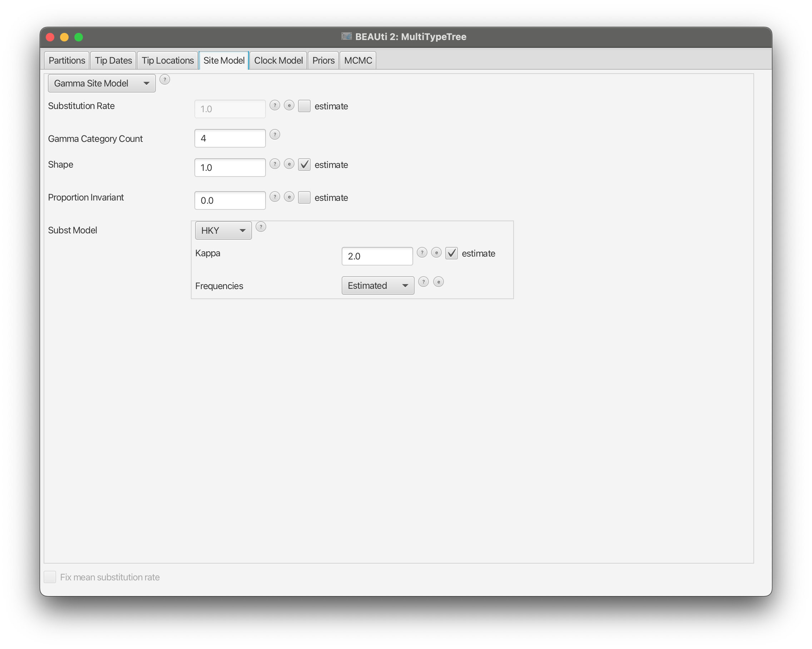Click the Substitution Rate help question icon
The image size is (812, 649).
[x=275, y=105]
